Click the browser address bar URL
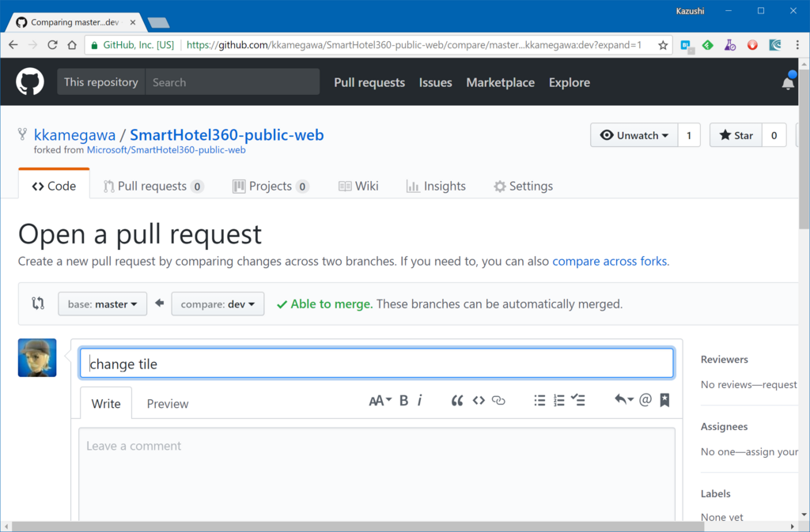The height and width of the screenshot is (532, 810). pos(414,45)
